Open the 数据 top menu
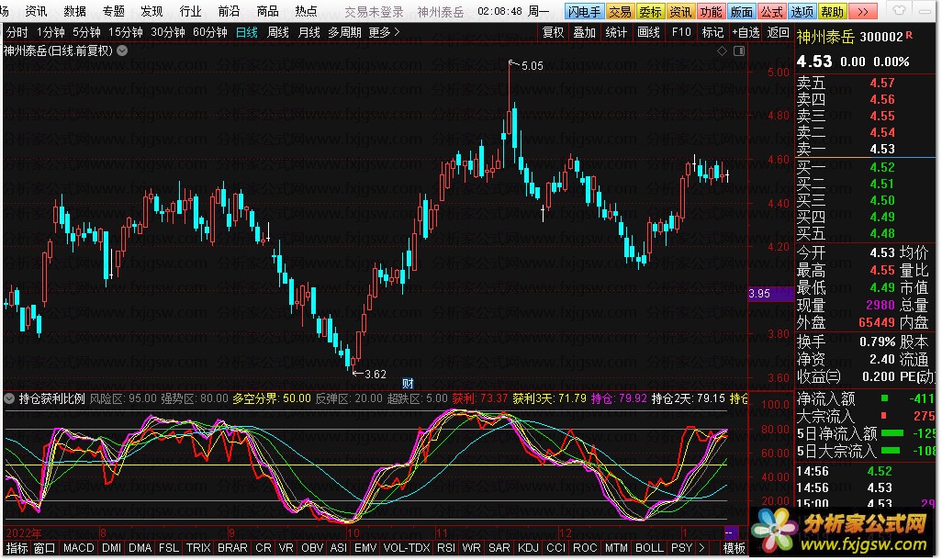Screen dimensions: 942x560 74,11
